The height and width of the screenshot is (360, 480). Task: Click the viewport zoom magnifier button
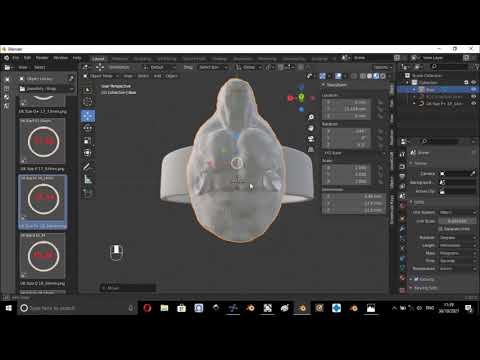click(311, 117)
